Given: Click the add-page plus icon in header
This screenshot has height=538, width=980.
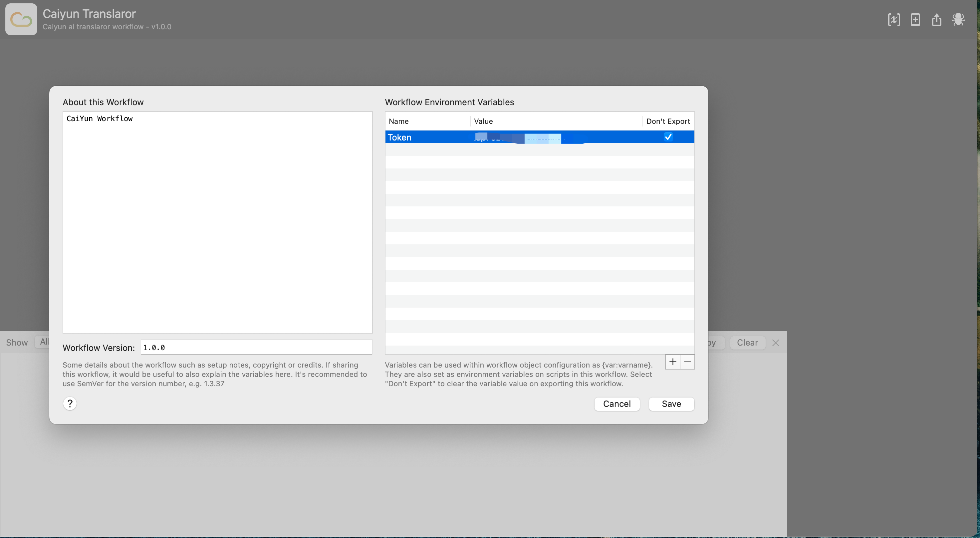Looking at the screenshot, I should 915,19.
